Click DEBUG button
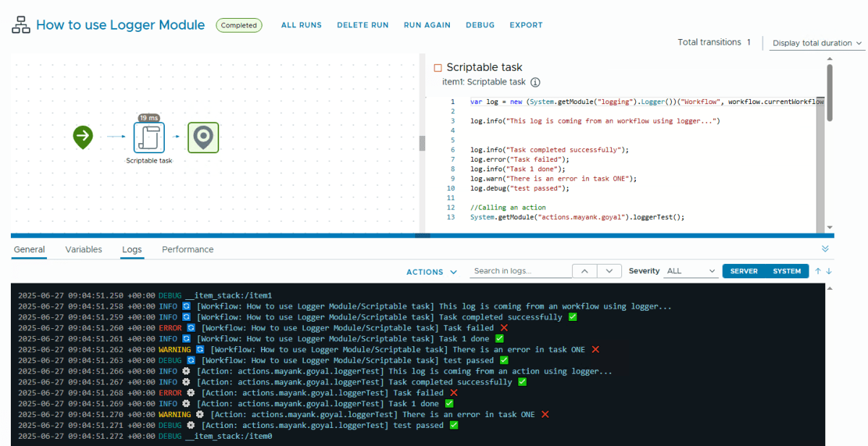The width and height of the screenshot is (868, 446). (x=480, y=25)
